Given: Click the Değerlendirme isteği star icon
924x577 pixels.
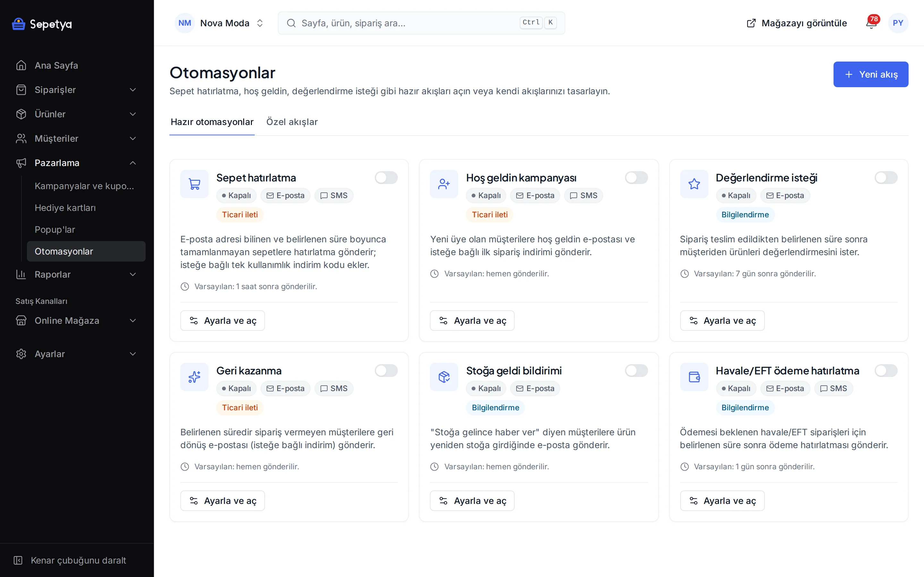Looking at the screenshot, I should pos(694,184).
